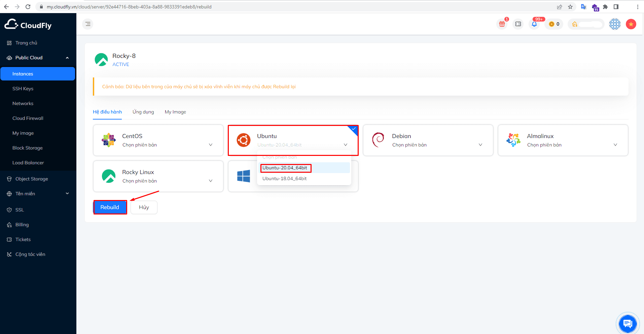Image resolution: width=644 pixels, height=334 pixels.
Task: Click the gift box icon in header
Action: click(x=502, y=24)
